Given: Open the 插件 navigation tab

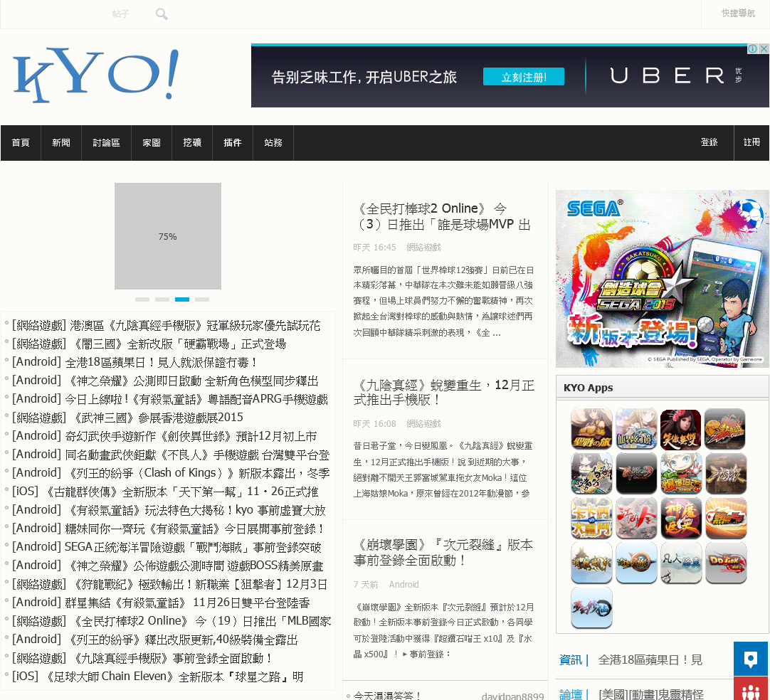Looking at the screenshot, I should tap(232, 143).
